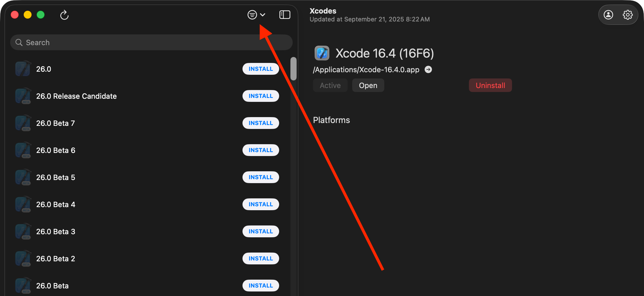Screen dimensions: 644x296
Task: Select the 26.0 Release Candidate icon
Action: (23, 96)
